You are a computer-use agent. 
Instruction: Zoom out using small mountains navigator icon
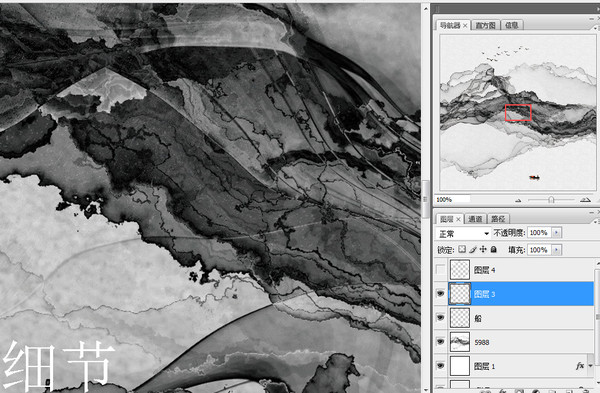[518, 200]
